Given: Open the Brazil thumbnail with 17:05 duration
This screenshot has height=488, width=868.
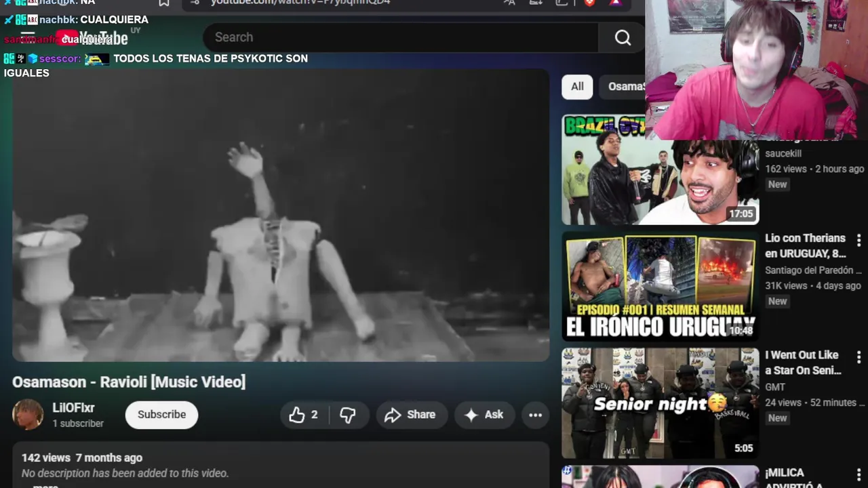Looking at the screenshot, I should (660, 170).
